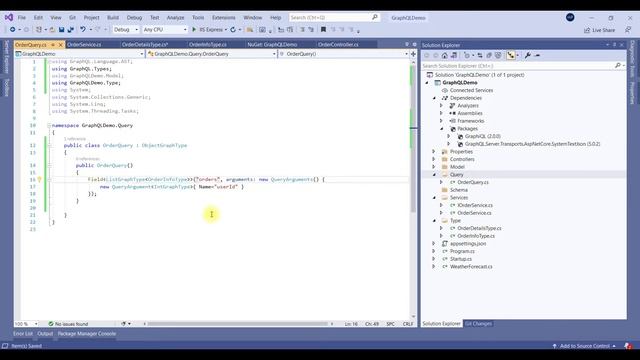Click the lightbulb quick actions icon at line 16
Viewport: 640px width, 360px height.
tap(40, 180)
